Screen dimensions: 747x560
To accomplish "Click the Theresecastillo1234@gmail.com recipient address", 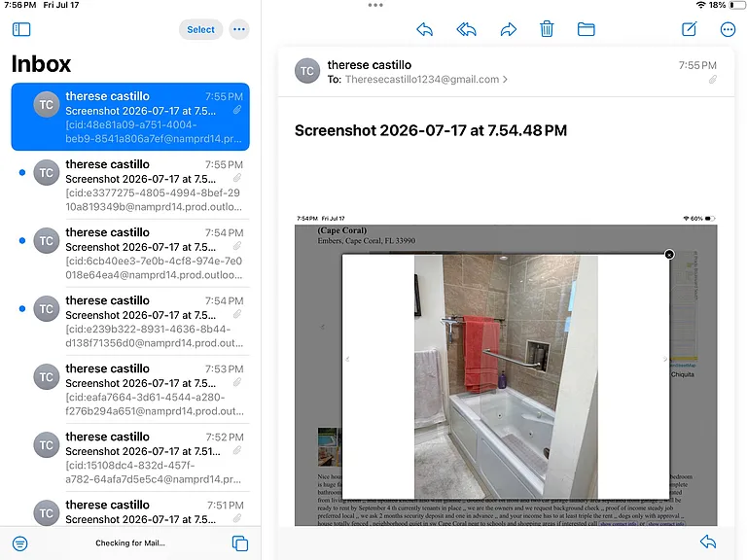I will click(421, 79).
